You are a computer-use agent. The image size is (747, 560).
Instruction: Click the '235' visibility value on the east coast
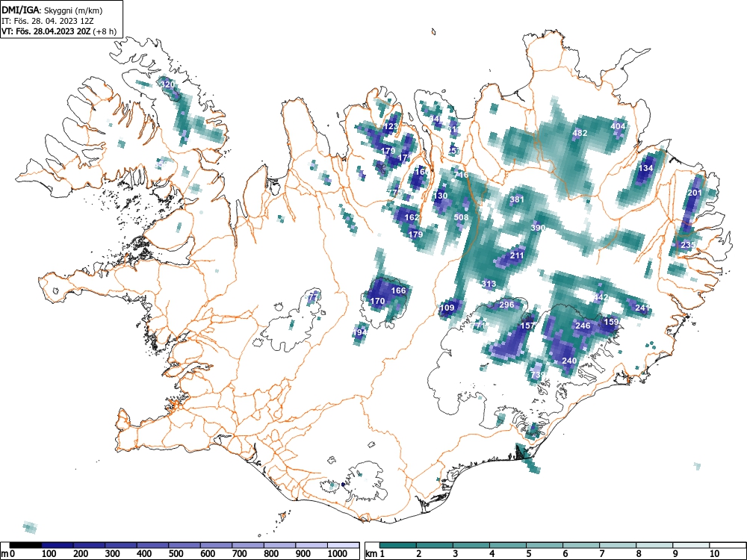(x=689, y=245)
